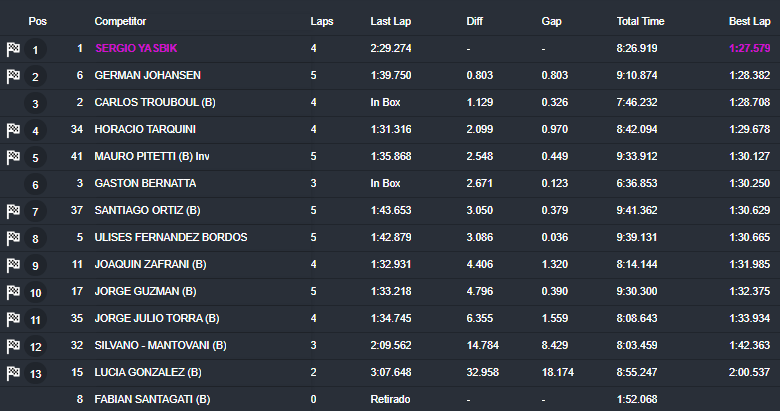Select the checkered flag on Lucia Gonzalez's row
Viewport: 780px width, 411px height.
13,372
